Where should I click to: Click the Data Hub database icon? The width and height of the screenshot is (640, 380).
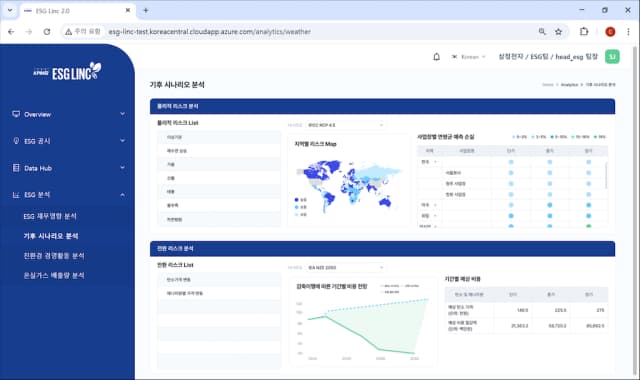16,168
